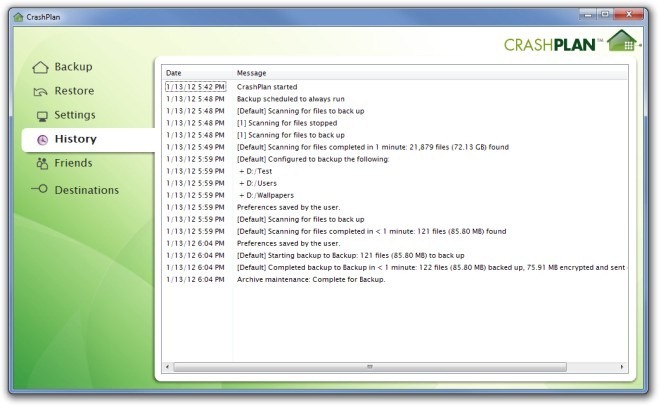
Task: Select 'Backup scheduled to always run' entry
Action: [290, 99]
